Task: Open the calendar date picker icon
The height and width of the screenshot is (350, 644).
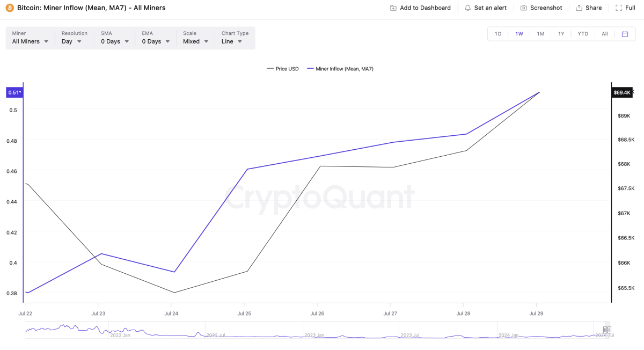Action: click(625, 34)
